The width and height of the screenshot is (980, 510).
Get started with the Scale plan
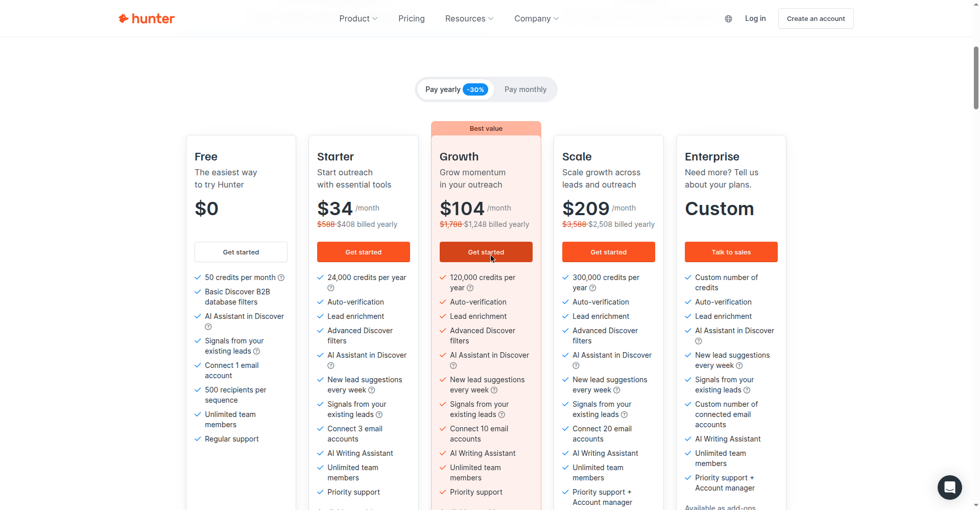(x=609, y=252)
